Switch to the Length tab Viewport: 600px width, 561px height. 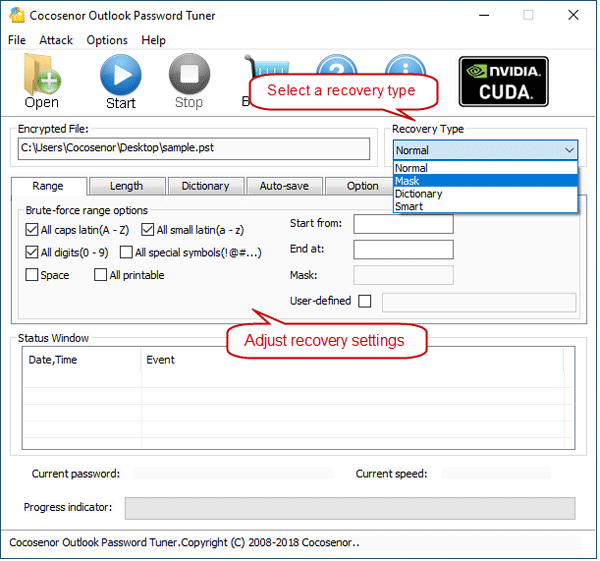(127, 186)
